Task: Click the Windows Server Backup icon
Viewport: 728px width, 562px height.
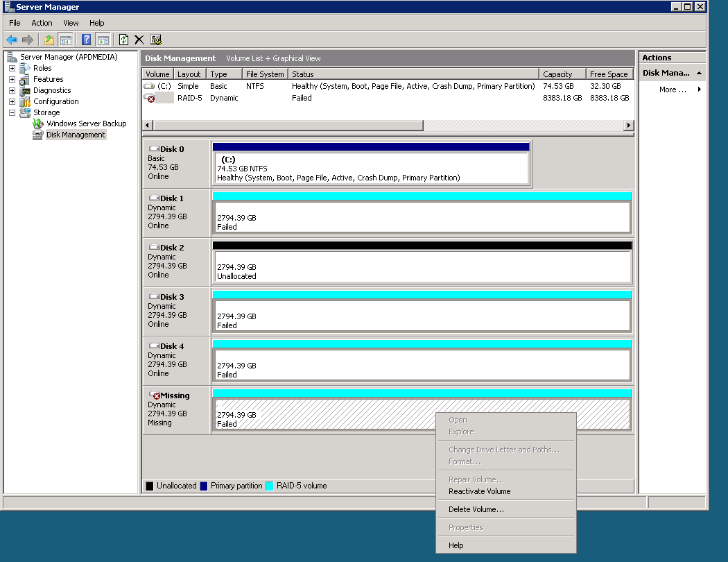Action: (38, 124)
